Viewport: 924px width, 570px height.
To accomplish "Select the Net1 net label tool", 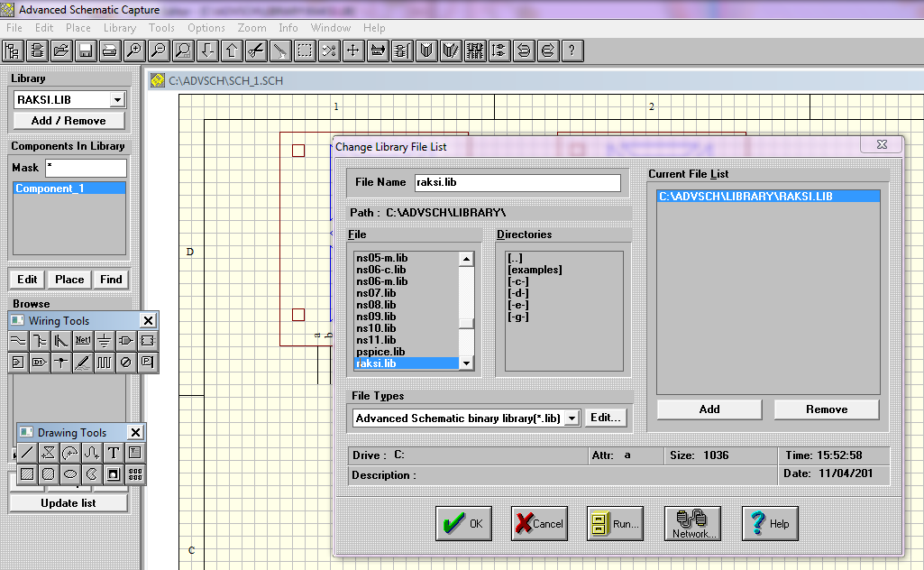I will [x=83, y=341].
